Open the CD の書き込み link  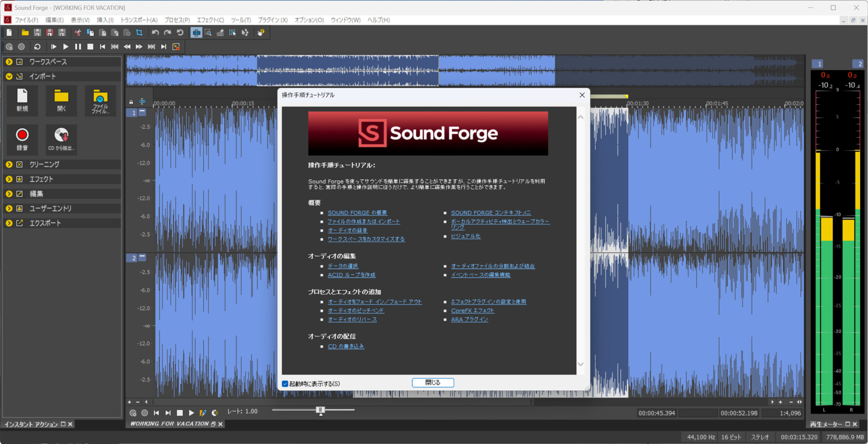pos(346,346)
